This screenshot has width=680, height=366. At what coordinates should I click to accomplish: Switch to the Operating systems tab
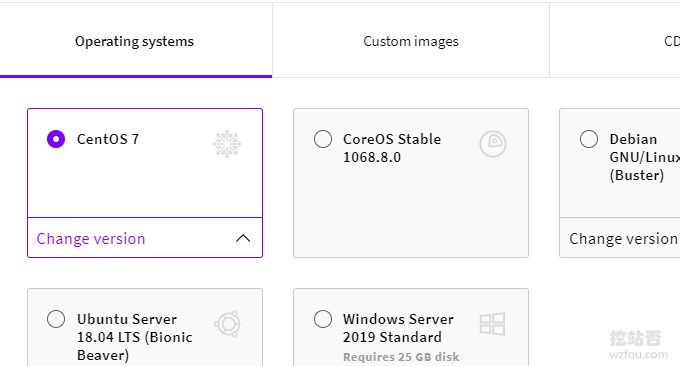pos(134,41)
